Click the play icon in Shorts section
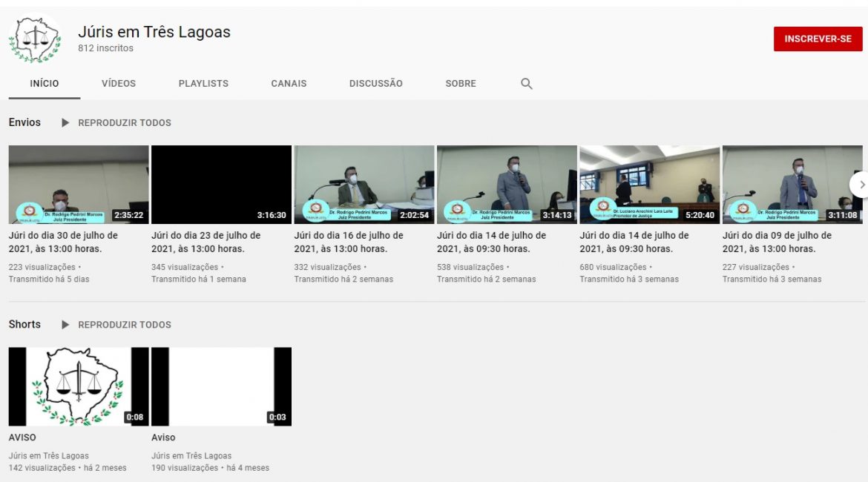 point(65,325)
